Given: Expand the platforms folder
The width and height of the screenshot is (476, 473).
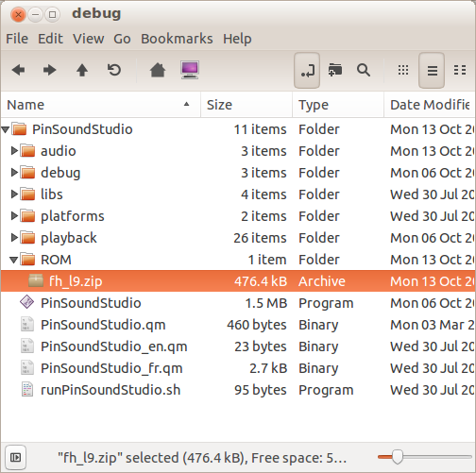Looking at the screenshot, I should (x=13, y=216).
